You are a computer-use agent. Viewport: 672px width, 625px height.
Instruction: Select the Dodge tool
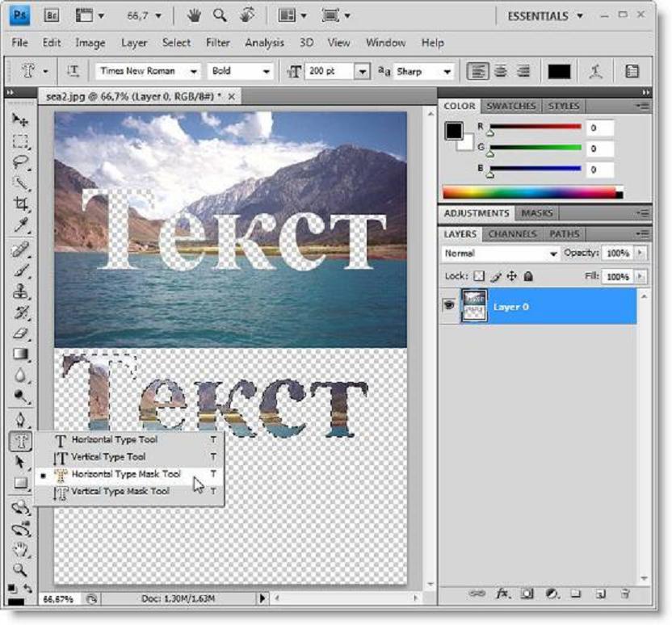19,396
